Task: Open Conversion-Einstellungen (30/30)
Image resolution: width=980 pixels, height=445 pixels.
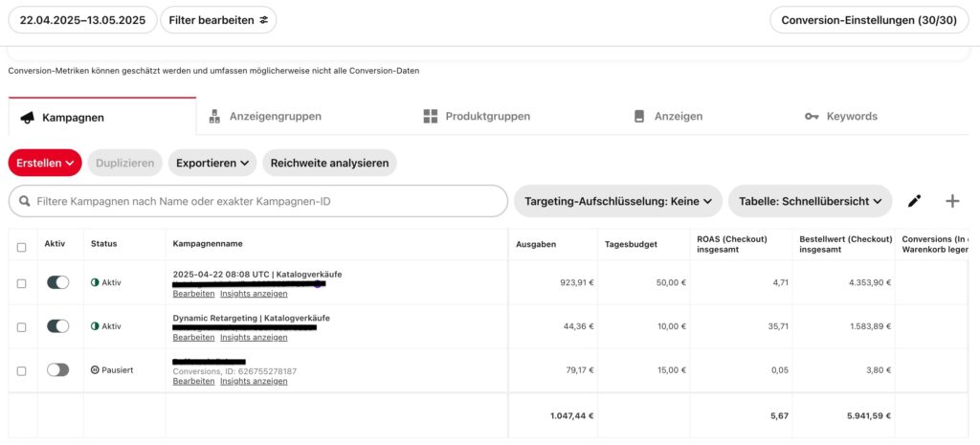Action: (x=869, y=20)
